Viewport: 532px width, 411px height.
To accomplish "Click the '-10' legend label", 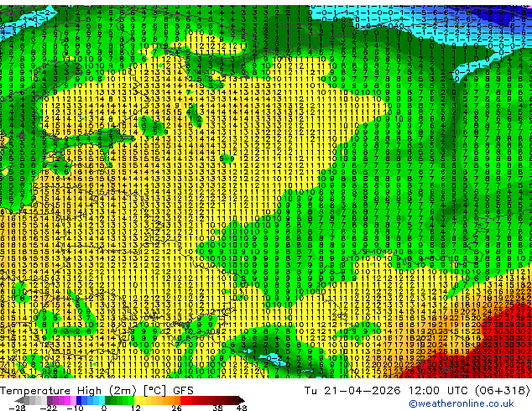I will tap(75, 408).
